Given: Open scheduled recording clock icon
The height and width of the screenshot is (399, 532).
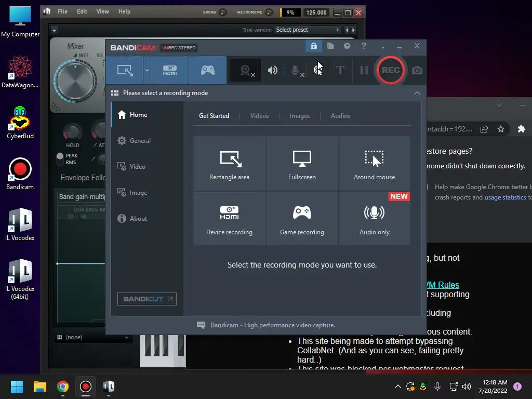Looking at the screenshot, I should tap(347, 46).
